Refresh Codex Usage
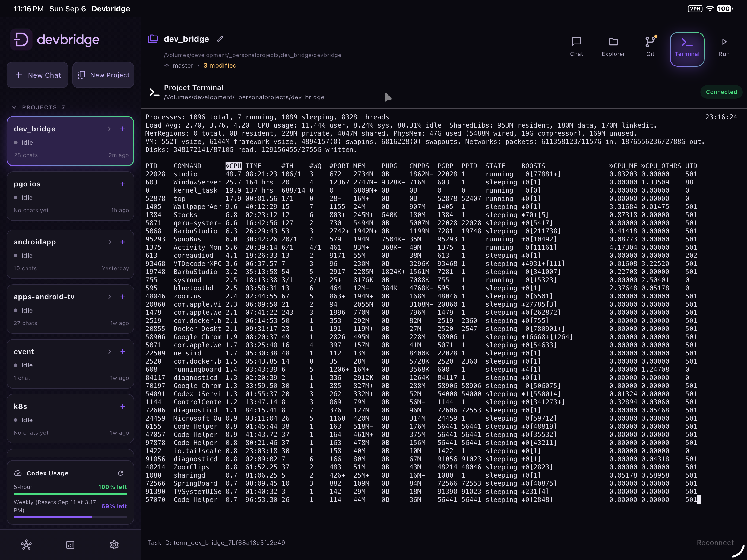The height and width of the screenshot is (560, 747). point(121,473)
